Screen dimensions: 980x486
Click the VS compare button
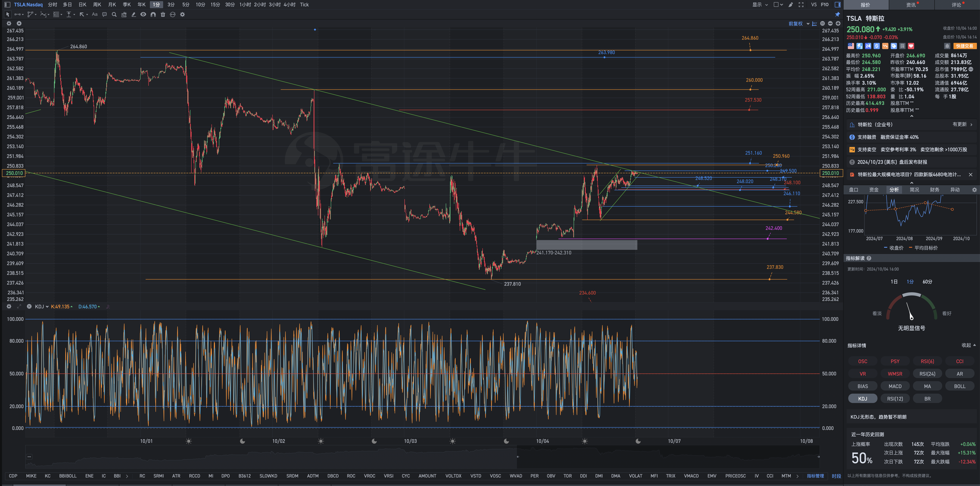814,4
